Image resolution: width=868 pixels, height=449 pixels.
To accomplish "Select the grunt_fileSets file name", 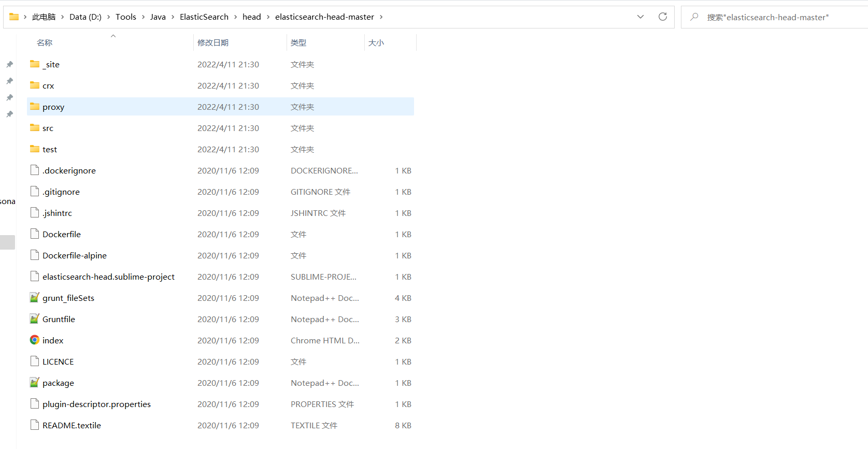I will pos(68,298).
